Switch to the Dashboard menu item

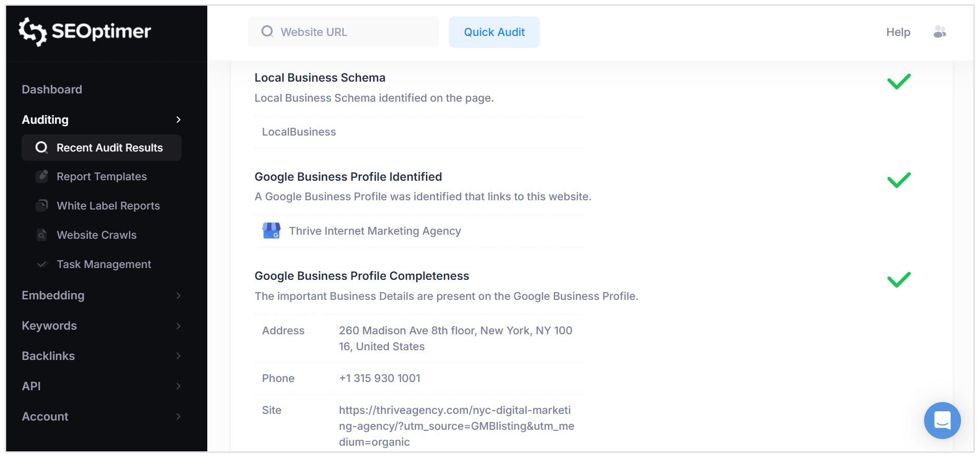[x=52, y=89]
